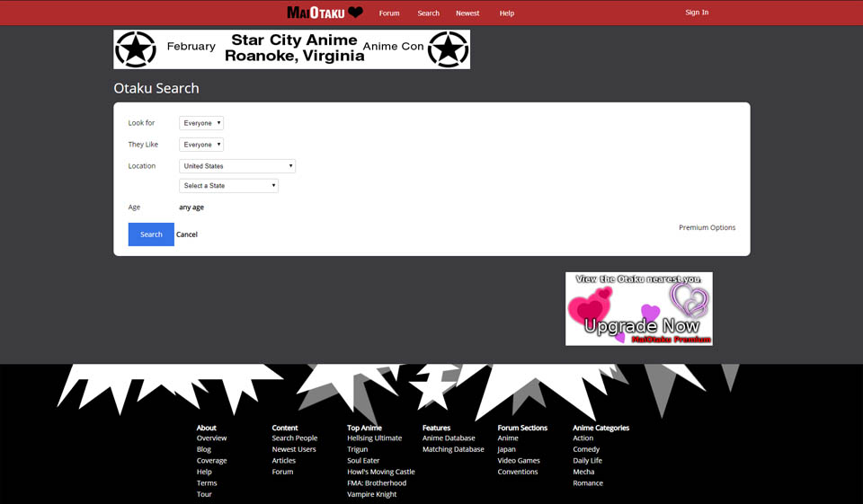The image size is (863, 504).
Task: Go to Newest in top navigation
Action: pyautogui.click(x=467, y=13)
